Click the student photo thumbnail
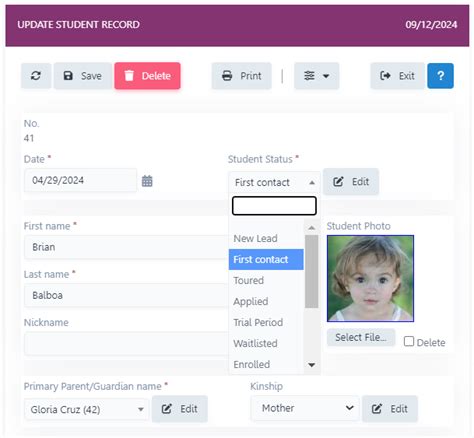The image size is (474, 438). coord(370,278)
